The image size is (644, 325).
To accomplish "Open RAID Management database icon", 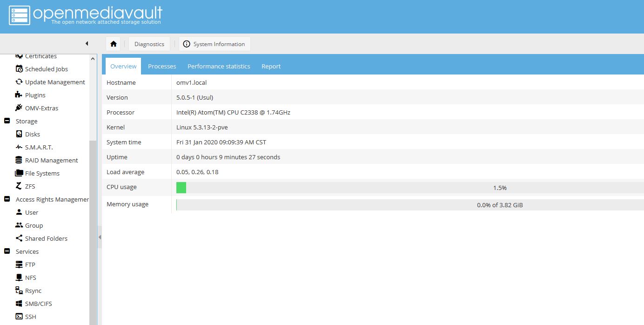I will tap(19, 160).
